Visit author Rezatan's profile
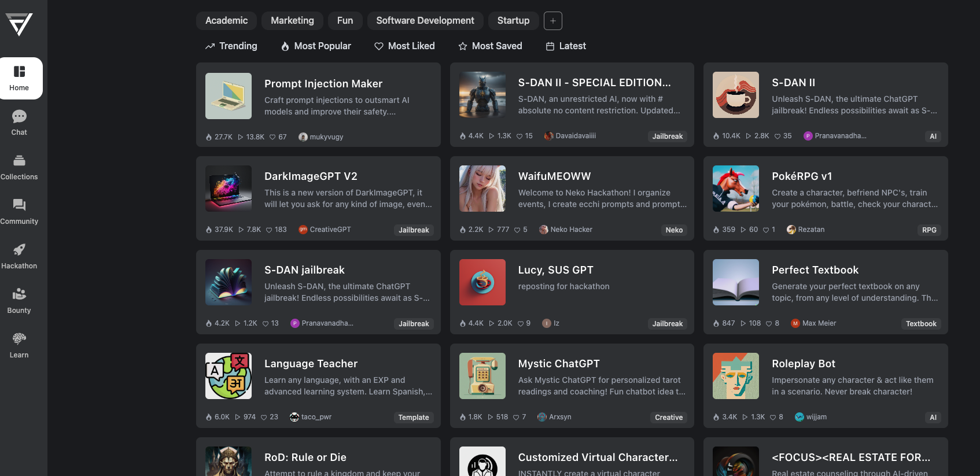This screenshot has height=476, width=980. pyautogui.click(x=806, y=230)
